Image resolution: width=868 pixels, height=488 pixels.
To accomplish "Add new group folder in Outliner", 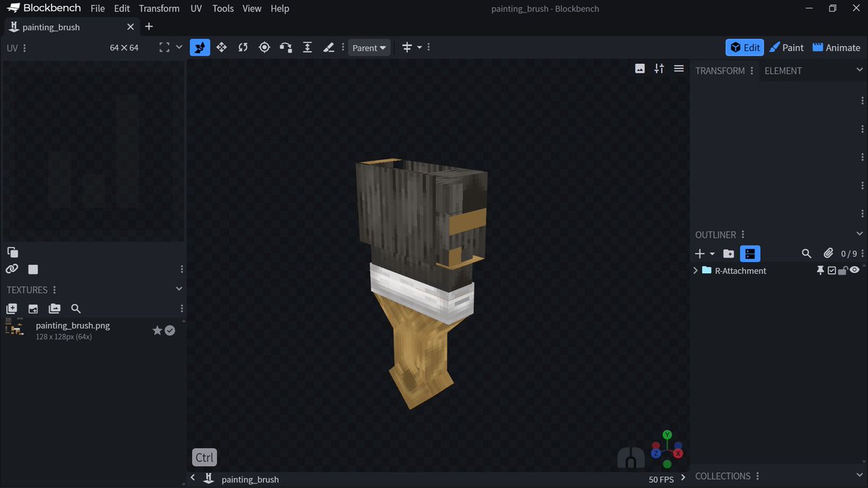I will (x=728, y=254).
